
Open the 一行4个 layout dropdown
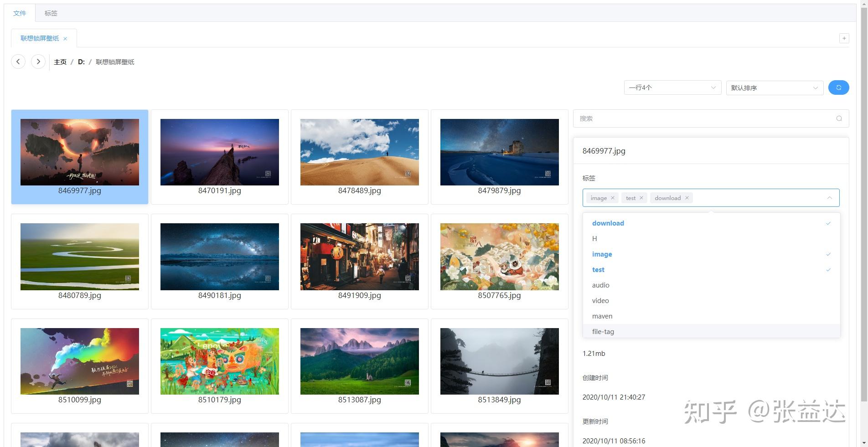(672, 87)
